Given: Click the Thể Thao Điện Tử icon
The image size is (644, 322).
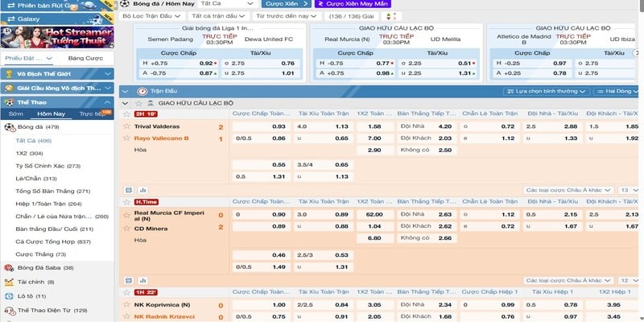Looking at the screenshot, I should [x=9, y=310].
